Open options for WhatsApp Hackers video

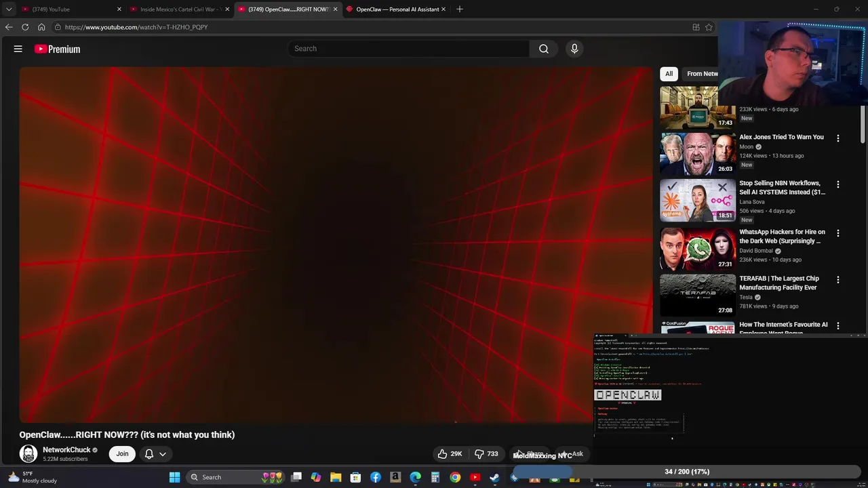(x=838, y=233)
